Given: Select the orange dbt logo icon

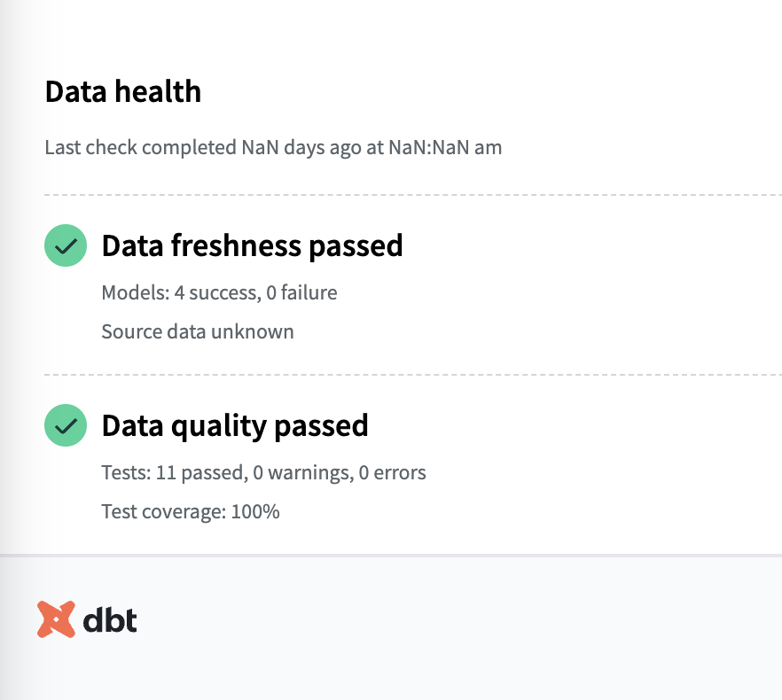Looking at the screenshot, I should point(57,618).
